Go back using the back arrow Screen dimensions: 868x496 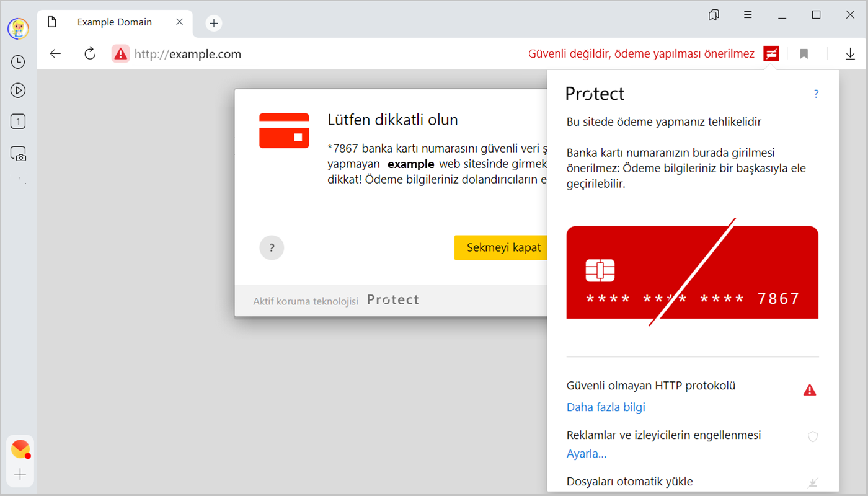(56, 54)
